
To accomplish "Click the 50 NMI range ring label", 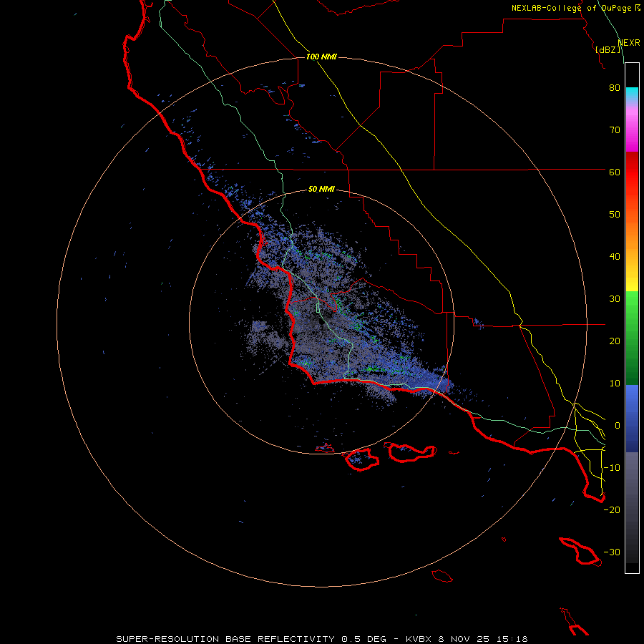I will point(321,190).
